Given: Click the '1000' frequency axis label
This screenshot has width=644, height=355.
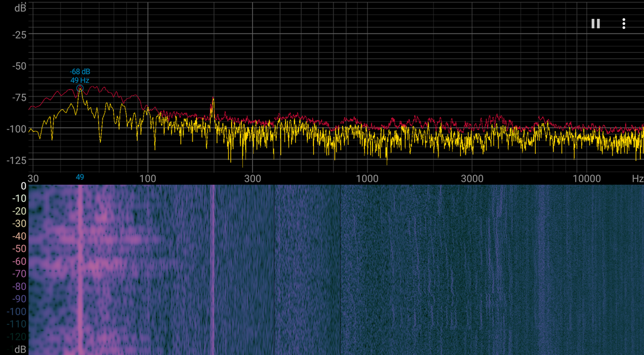Looking at the screenshot, I should pyautogui.click(x=367, y=178).
